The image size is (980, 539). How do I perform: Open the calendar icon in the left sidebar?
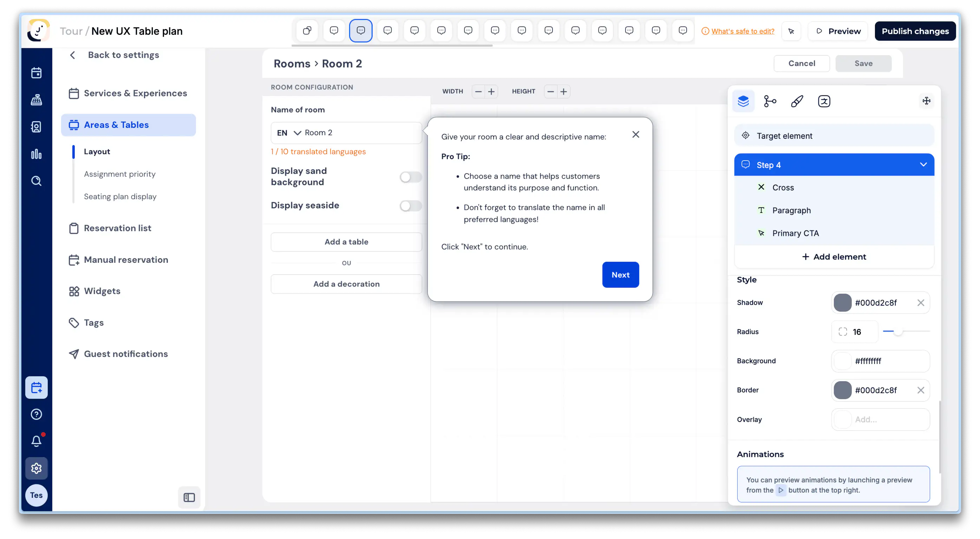(x=37, y=73)
